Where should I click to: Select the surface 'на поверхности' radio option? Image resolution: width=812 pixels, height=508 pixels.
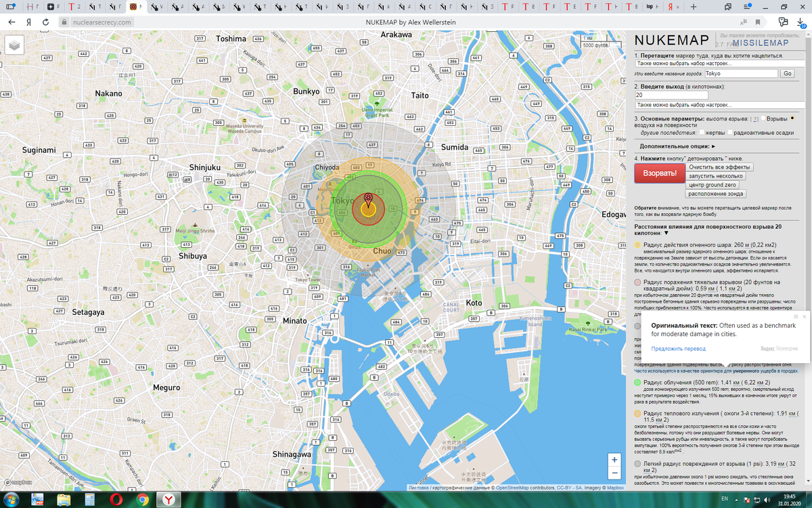coord(792,118)
